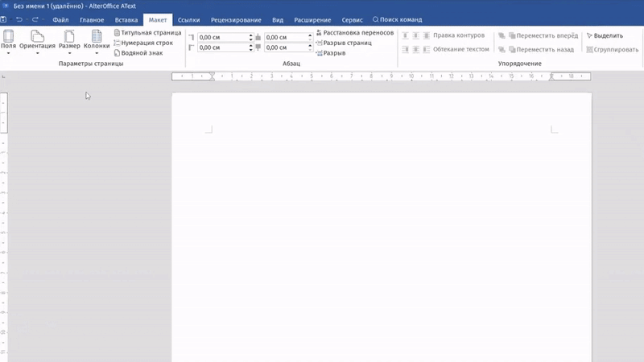The image size is (644, 362).
Task: Open the undo history dropdown arrow
Action: tap(27, 19)
